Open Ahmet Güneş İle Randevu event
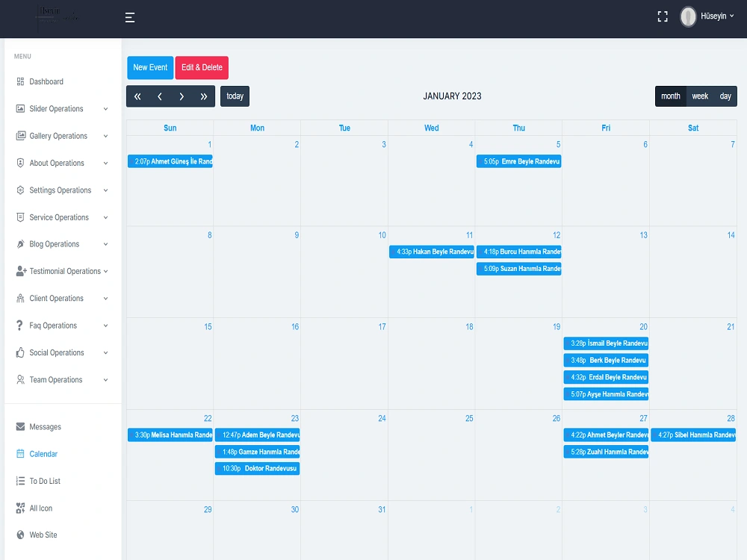 point(170,161)
